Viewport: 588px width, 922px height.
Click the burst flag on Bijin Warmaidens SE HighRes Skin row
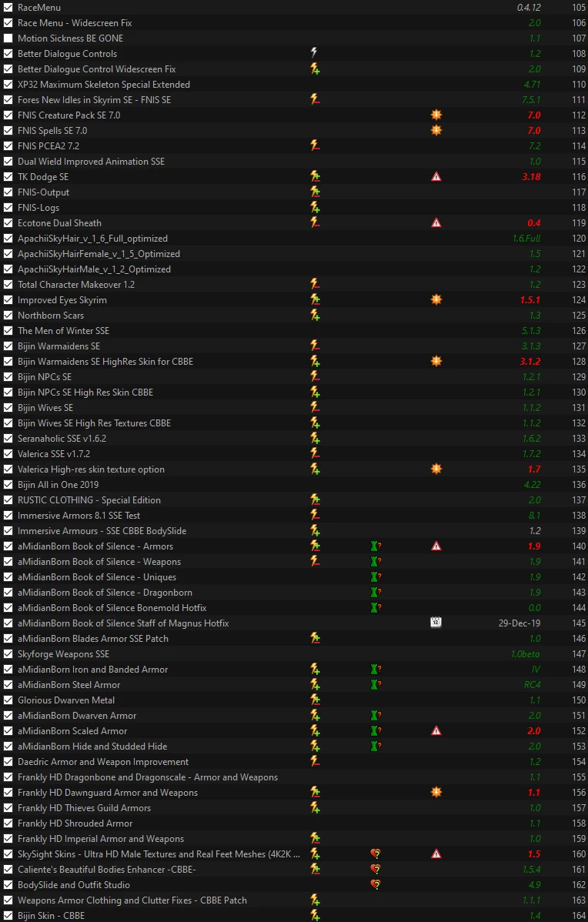click(x=436, y=361)
